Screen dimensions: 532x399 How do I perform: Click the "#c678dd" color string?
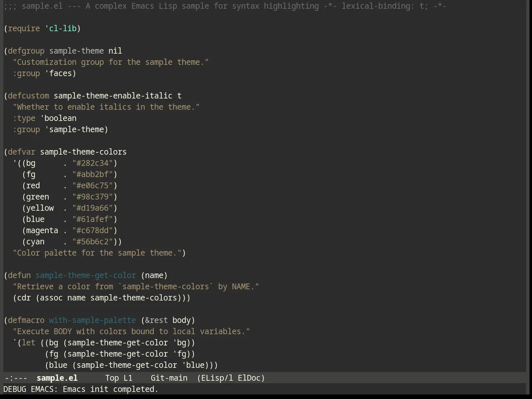pos(93,230)
